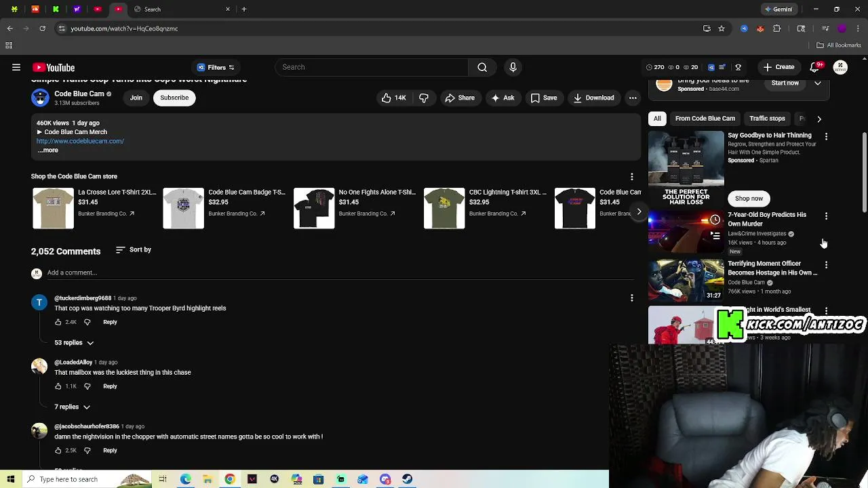Open options for Shop the Code Blue Cam store
Screen dimensions: 868x488
click(632, 176)
